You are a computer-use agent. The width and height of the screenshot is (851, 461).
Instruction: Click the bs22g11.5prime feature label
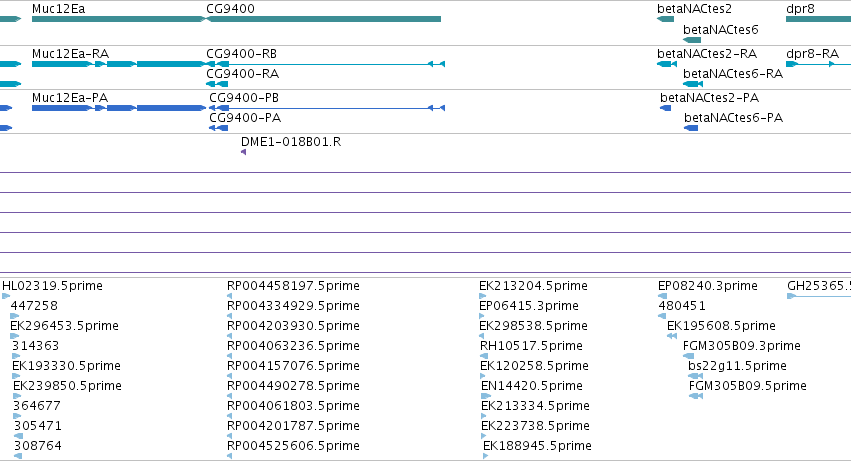(737, 365)
